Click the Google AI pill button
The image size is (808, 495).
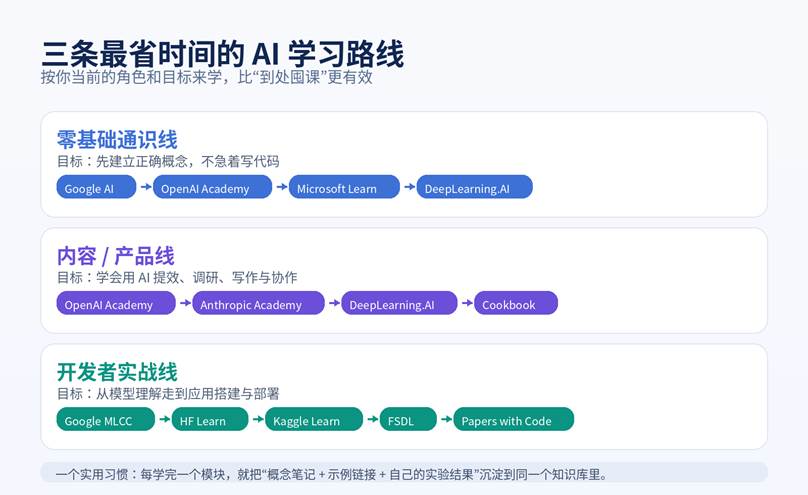pyautogui.click(x=96, y=187)
